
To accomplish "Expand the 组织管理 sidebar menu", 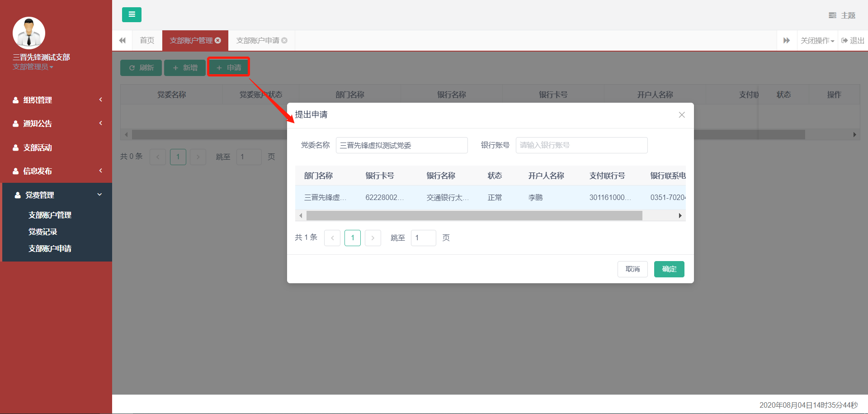I will coord(56,100).
